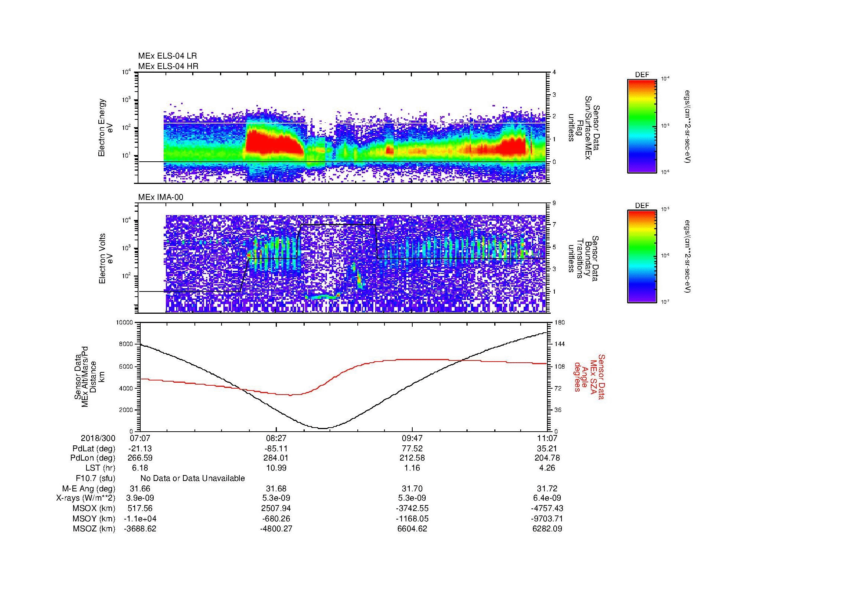Click the PdLat value '77.52'
The height and width of the screenshot is (613, 868).
412,449
